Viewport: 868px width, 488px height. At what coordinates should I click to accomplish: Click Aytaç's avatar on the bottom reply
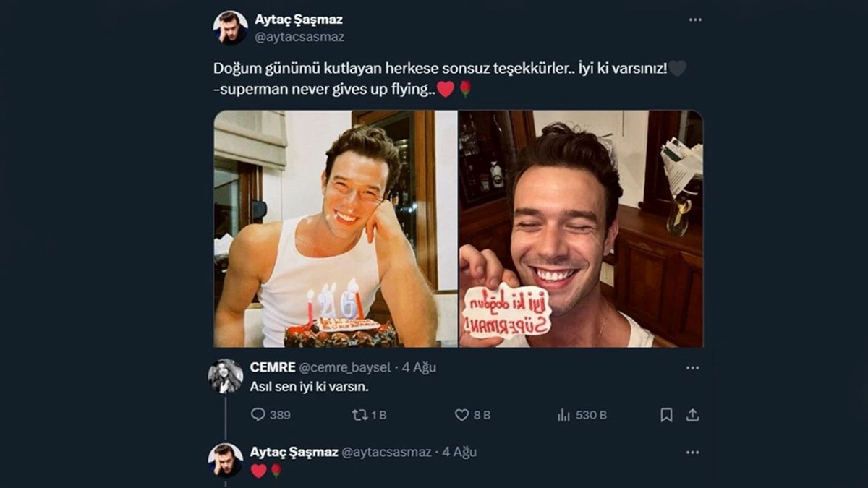pyautogui.click(x=226, y=461)
